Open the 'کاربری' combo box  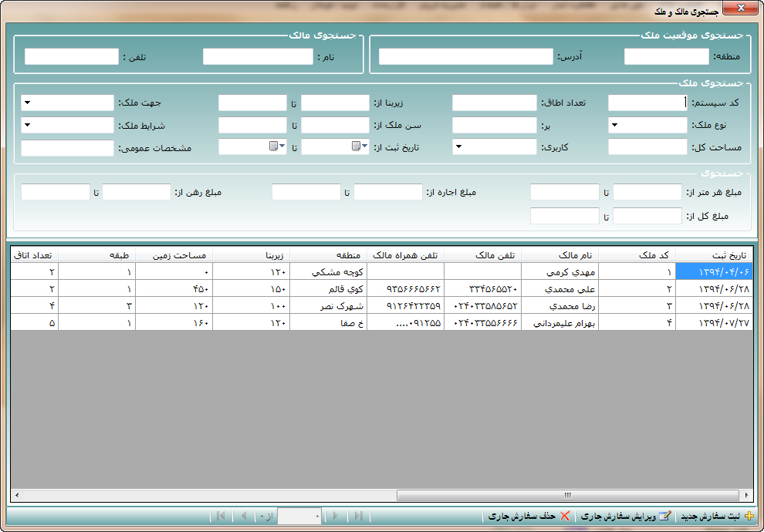point(458,146)
